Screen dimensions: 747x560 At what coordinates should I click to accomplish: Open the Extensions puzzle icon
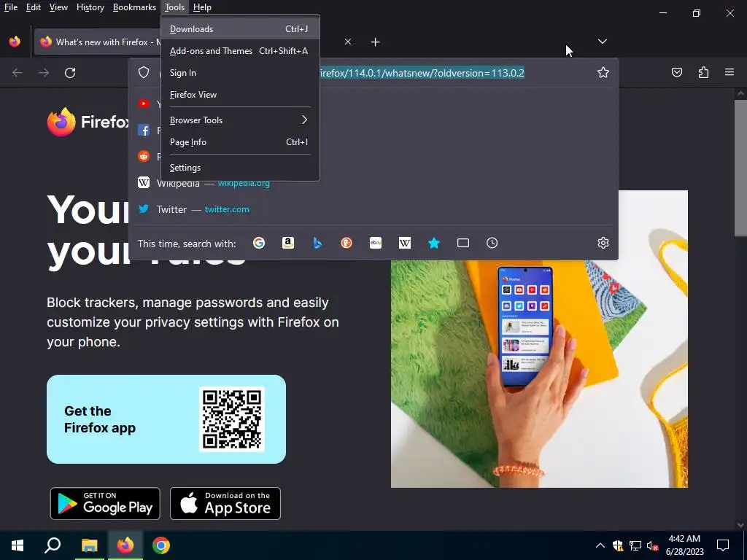(x=703, y=72)
